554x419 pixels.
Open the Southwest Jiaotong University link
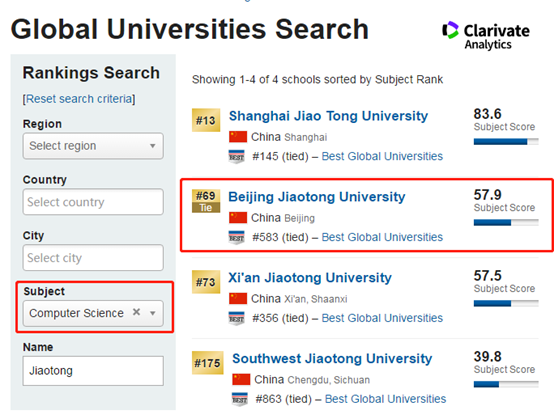[332, 359]
